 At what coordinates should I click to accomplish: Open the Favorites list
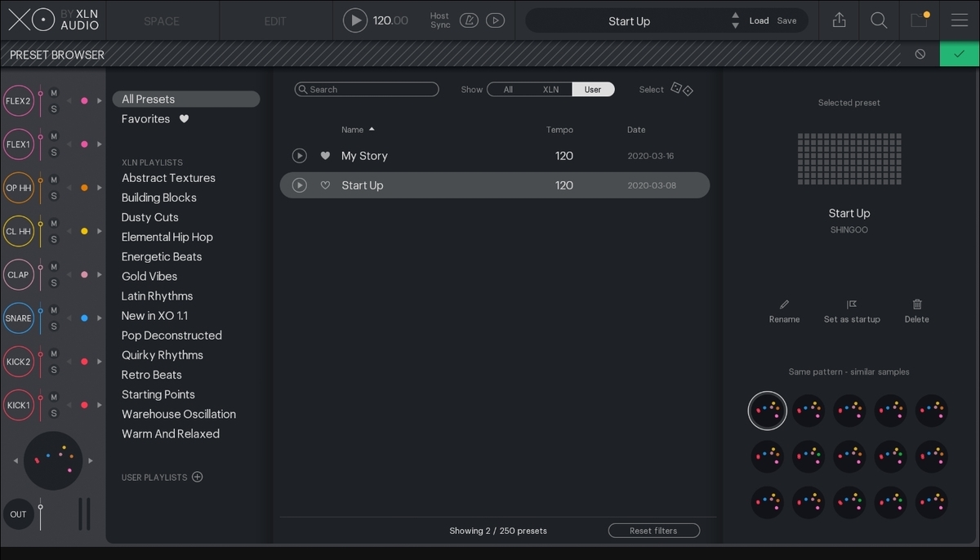click(155, 119)
